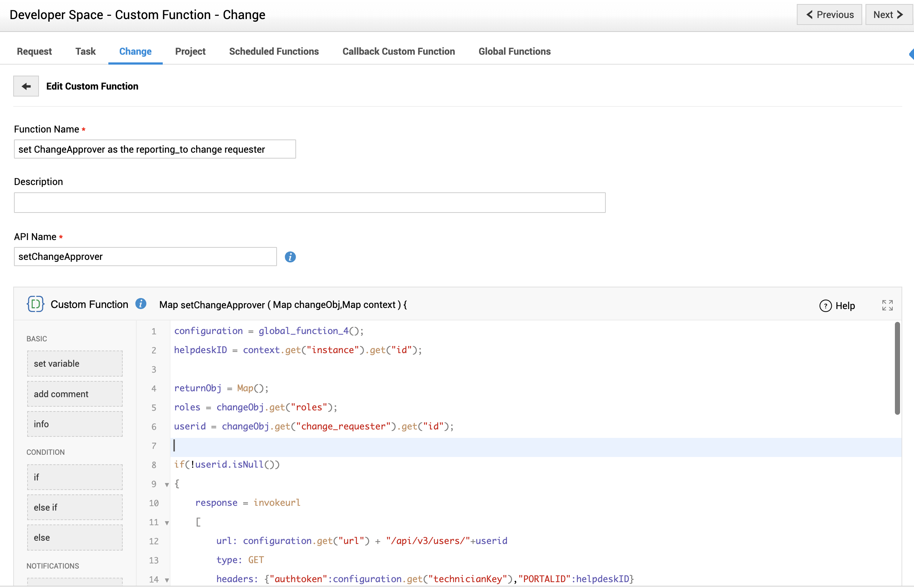Open the Scheduled Functions tab
Image resolution: width=914 pixels, height=588 pixels.
pyautogui.click(x=274, y=51)
